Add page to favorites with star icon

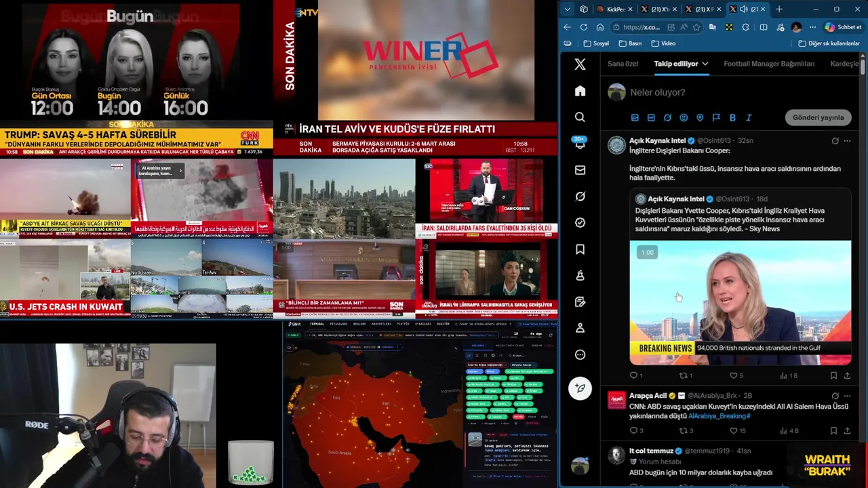pyautogui.click(x=696, y=27)
